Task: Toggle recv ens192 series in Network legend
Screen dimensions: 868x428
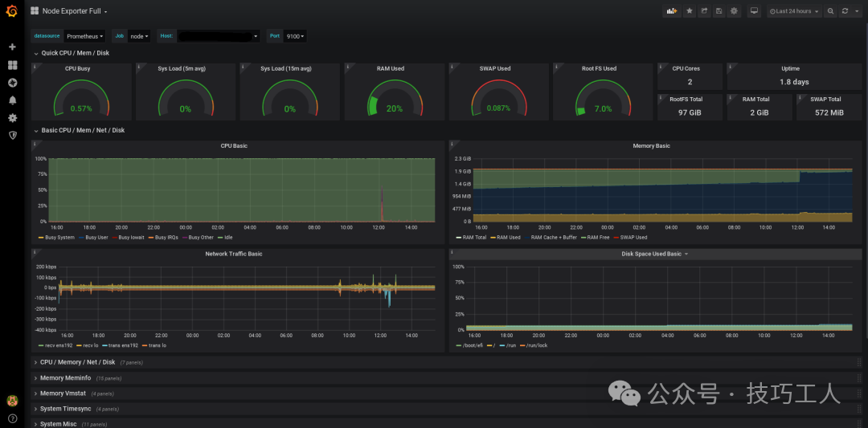Action: click(x=58, y=345)
